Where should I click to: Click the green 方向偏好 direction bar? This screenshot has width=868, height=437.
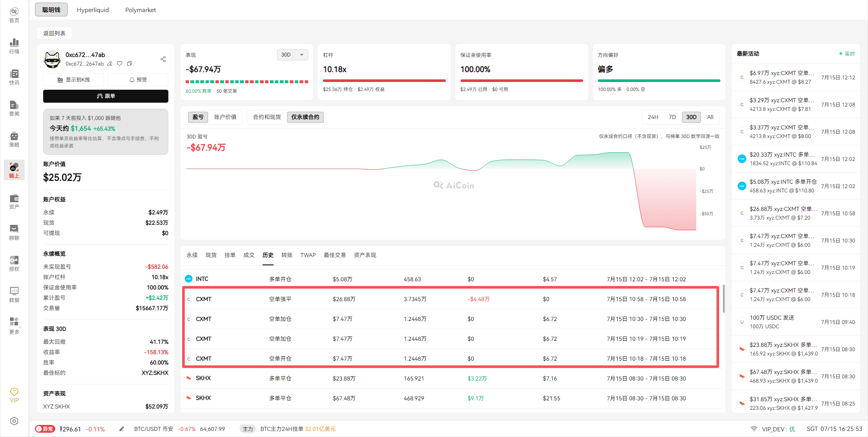[659, 81]
